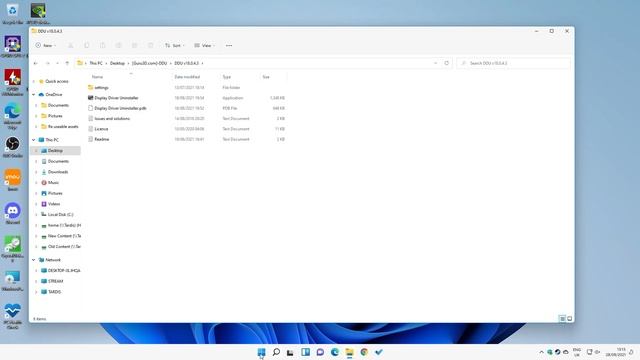Open recent locations dropdown arrow
Image resolution: width=640 pixels, height=360 pixels.
(57, 63)
